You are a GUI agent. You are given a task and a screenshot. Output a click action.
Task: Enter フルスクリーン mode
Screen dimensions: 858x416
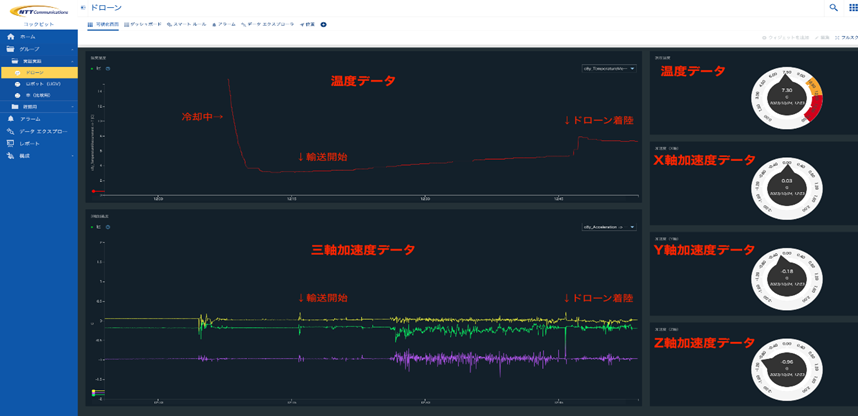[847, 38]
